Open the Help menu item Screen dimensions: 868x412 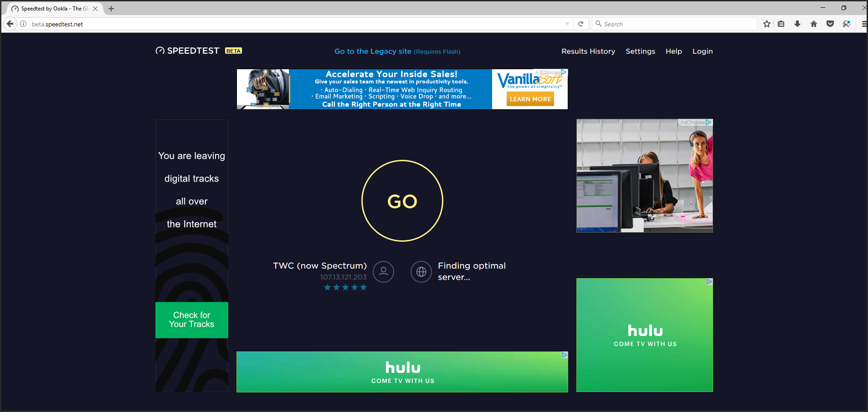tap(673, 51)
